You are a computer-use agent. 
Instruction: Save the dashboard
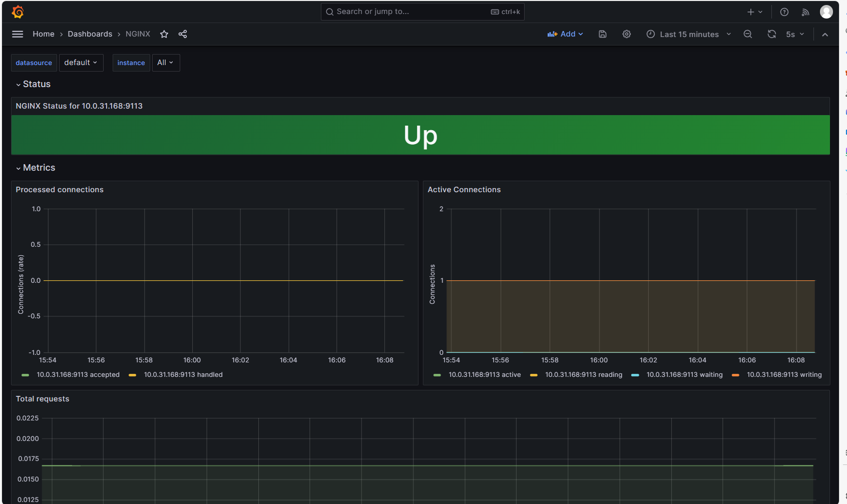tap(603, 34)
